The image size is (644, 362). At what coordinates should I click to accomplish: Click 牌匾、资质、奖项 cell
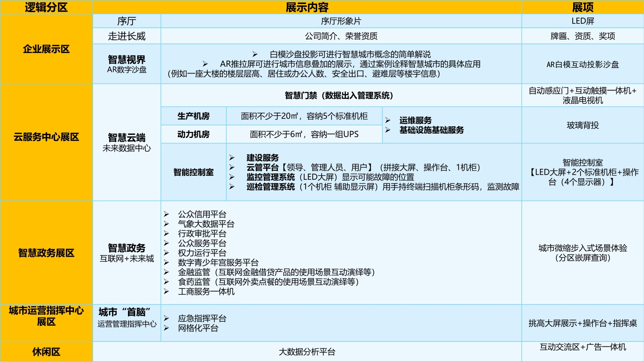583,36
